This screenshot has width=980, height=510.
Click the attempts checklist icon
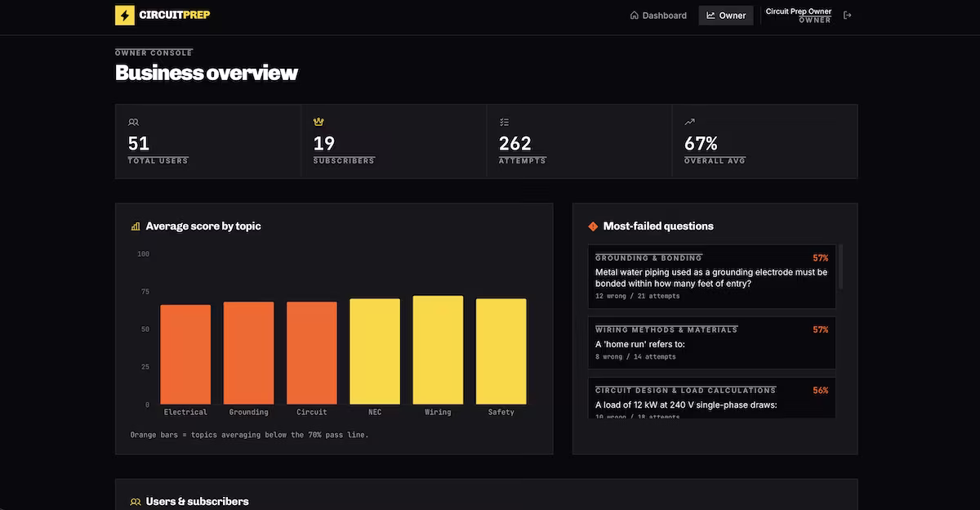(504, 122)
